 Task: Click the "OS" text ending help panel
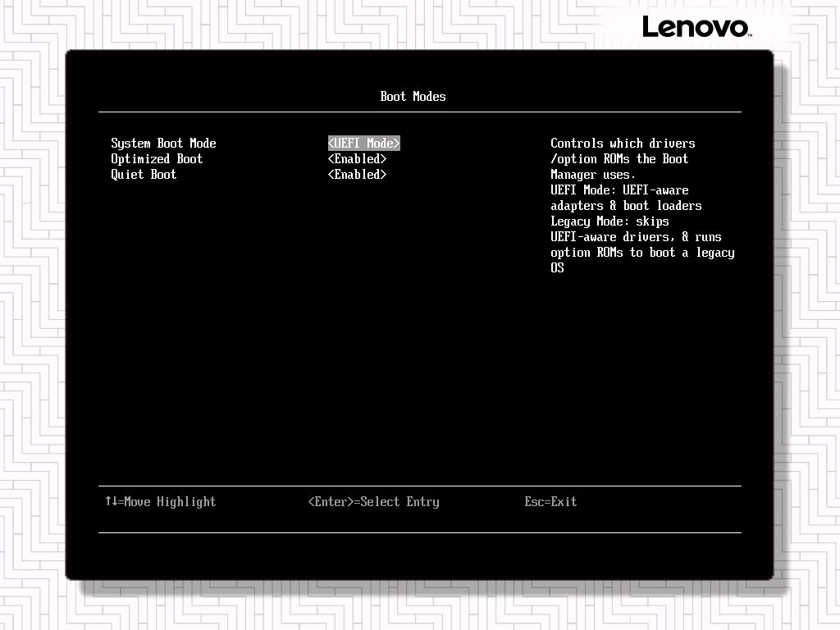557,268
